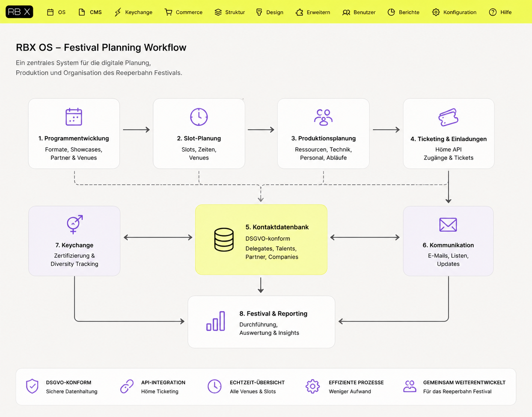Click the calendar icon in Programmentwicklung card
The height and width of the screenshot is (417, 532).
click(74, 116)
